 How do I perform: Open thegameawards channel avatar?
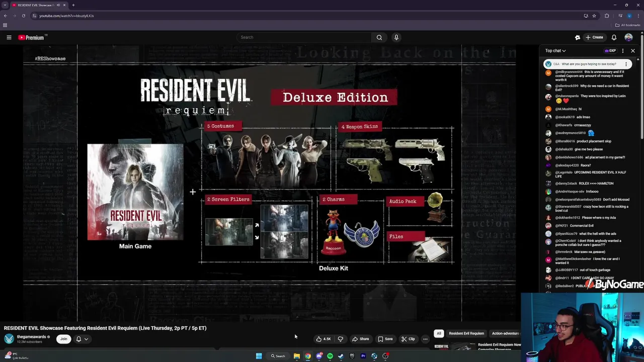coord(9,339)
